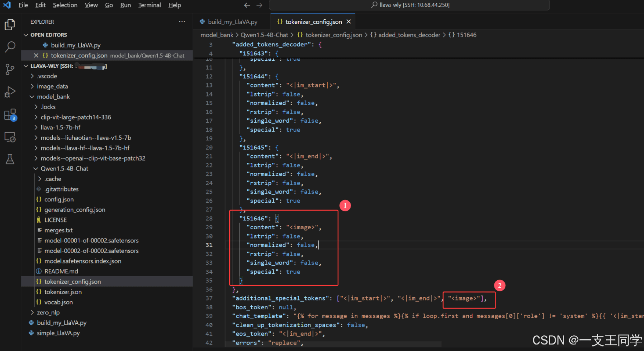Open simple_LlaVA.py file
Image resolution: width=644 pixels, height=351 pixels.
(x=58, y=333)
